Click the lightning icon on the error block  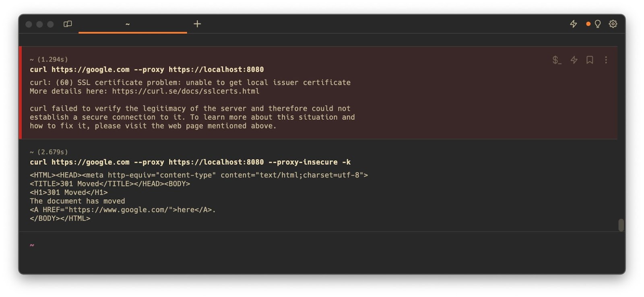coord(574,60)
